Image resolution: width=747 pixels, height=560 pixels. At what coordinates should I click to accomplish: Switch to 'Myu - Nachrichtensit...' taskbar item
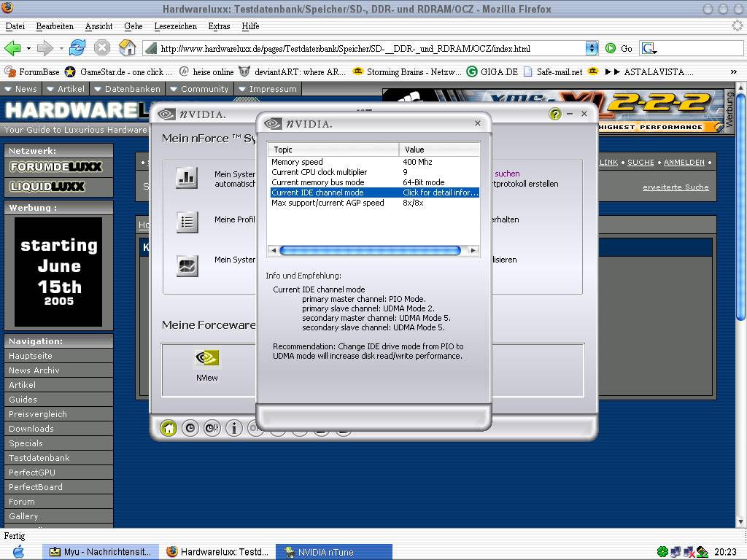coord(101,552)
